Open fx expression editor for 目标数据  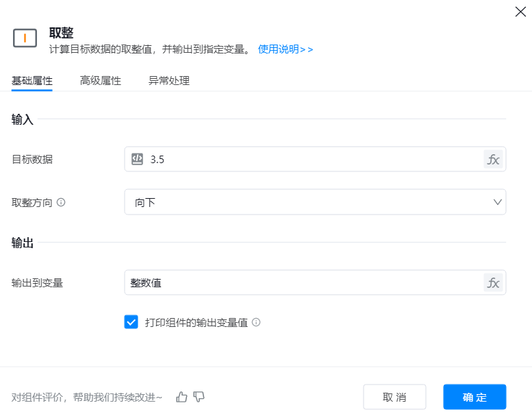click(493, 160)
